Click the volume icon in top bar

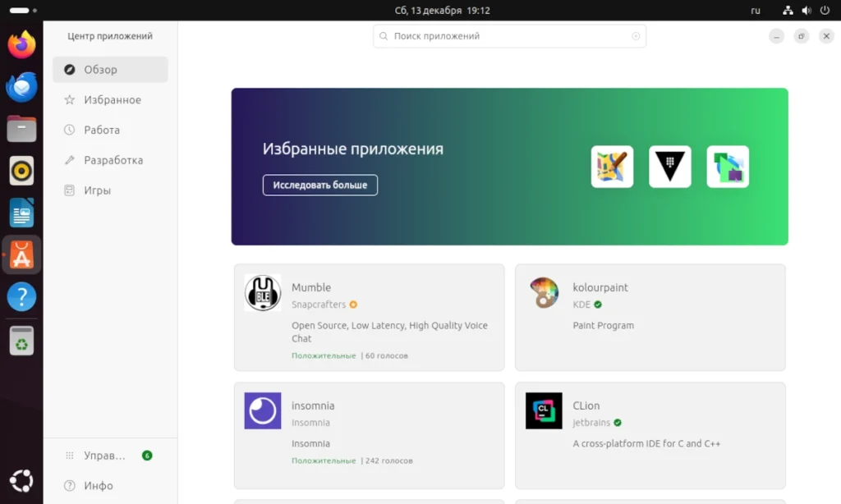(807, 10)
